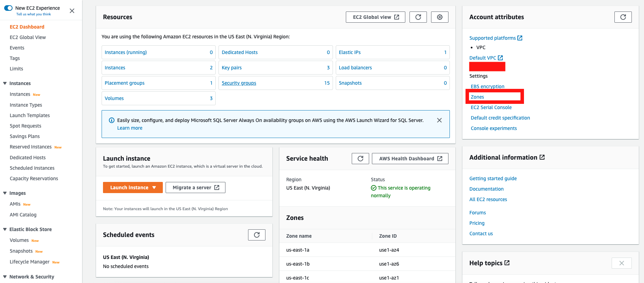Select Events in the sidebar
Image resolution: width=644 pixels, height=283 pixels.
pos(17,48)
